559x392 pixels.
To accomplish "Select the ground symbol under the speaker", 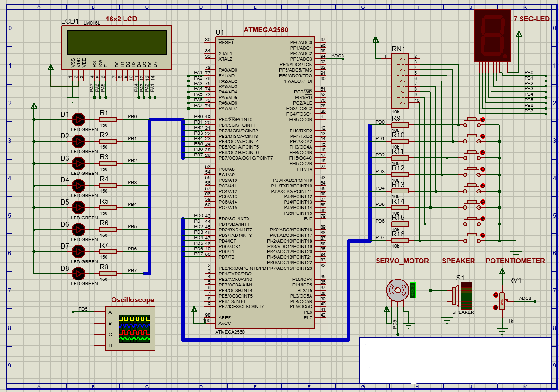I will (446, 320).
